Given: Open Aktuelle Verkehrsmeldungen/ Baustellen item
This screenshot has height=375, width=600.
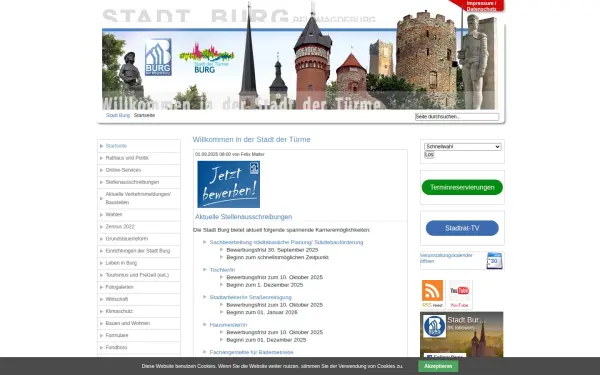Looking at the screenshot, I should coord(139,198).
